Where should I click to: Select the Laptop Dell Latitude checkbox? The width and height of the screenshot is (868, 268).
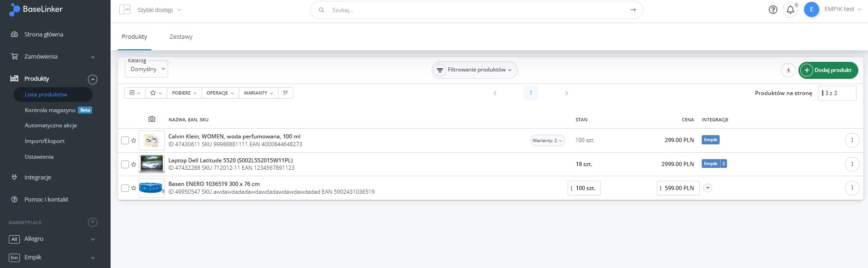pos(125,165)
